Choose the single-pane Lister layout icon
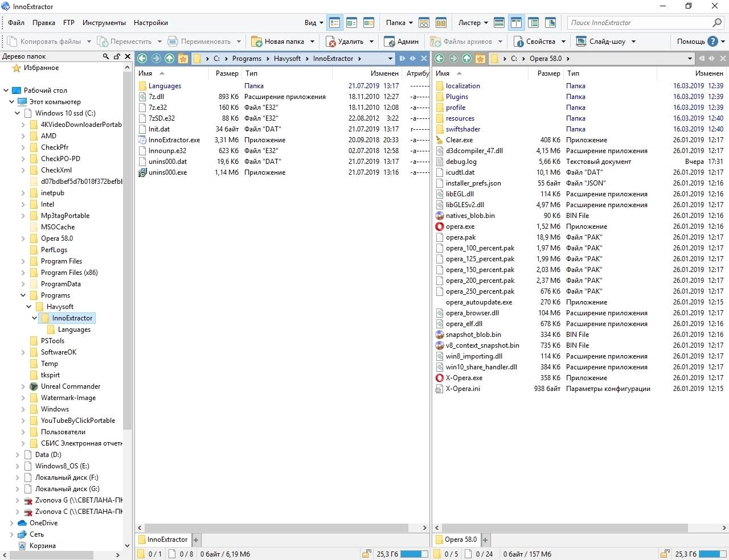 coord(499,23)
